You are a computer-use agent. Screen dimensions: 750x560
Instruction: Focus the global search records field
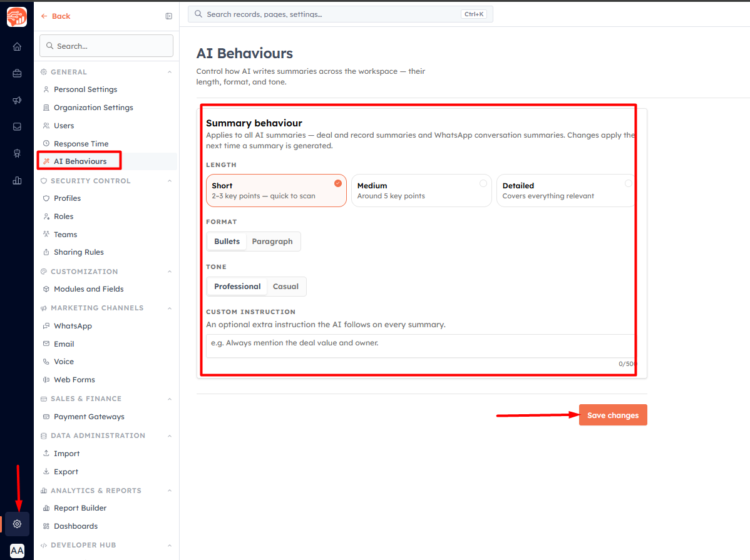pyautogui.click(x=340, y=14)
